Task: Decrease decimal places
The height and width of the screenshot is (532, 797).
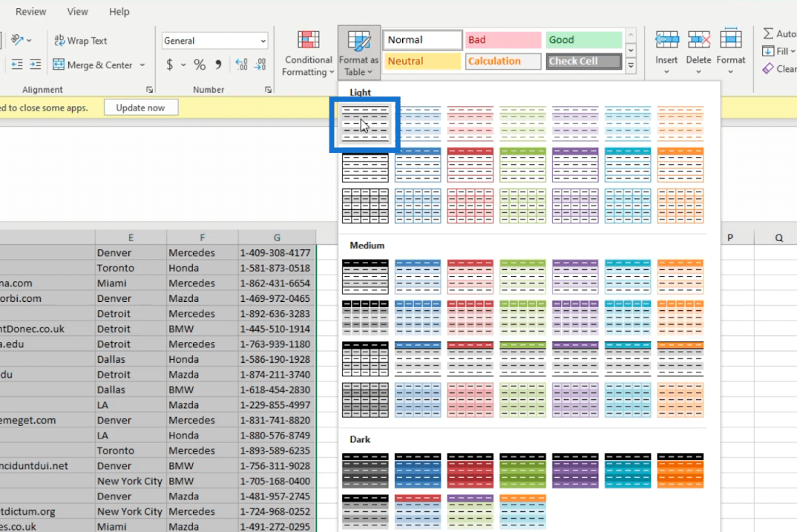Action: coord(260,65)
